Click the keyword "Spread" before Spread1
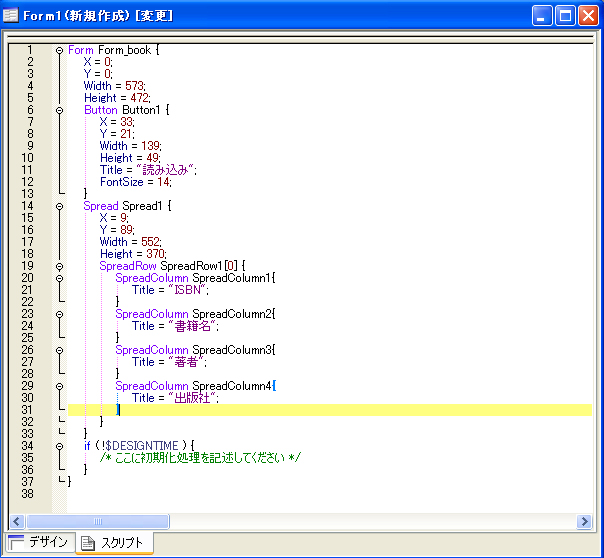The height and width of the screenshot is (558, 604). coord(101,206)
